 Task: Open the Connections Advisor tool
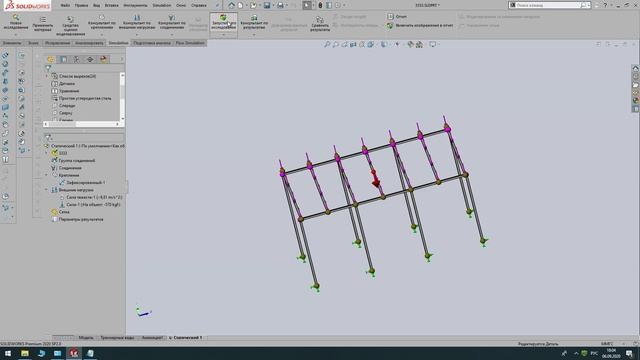172,21
